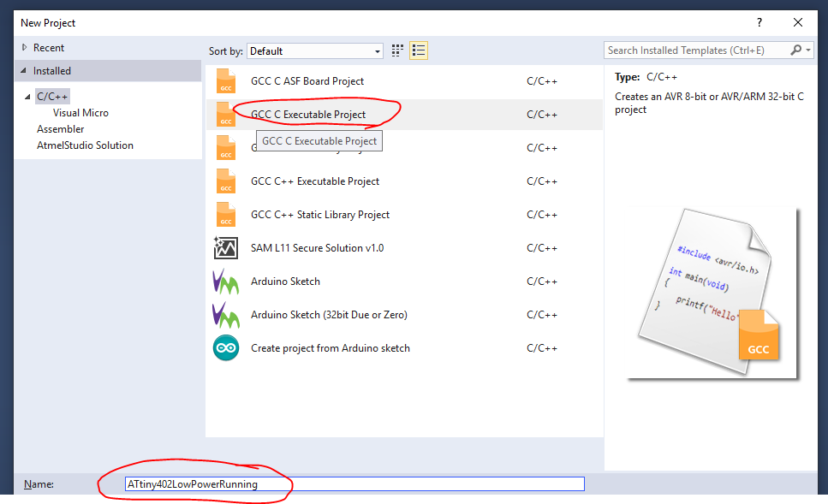
Task: Click the Search Installed Templates box
Action: point(698,50)
